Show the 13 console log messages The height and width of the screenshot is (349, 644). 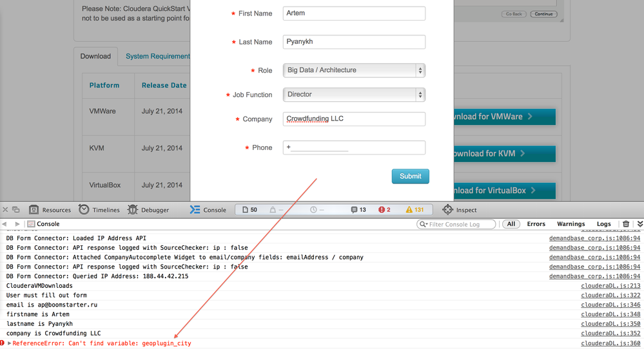point(358,210)
